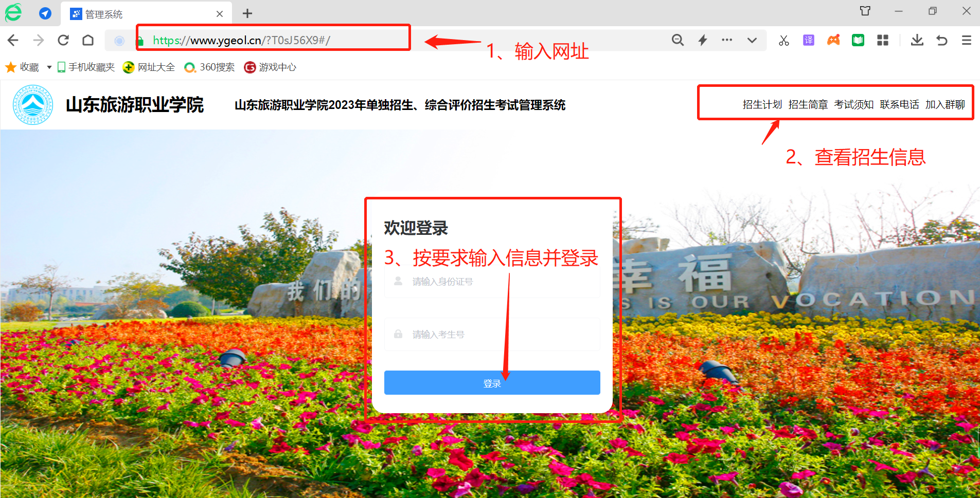
Task: Open 游戏中心 bookmark
Action: click(x=270, y=67)
